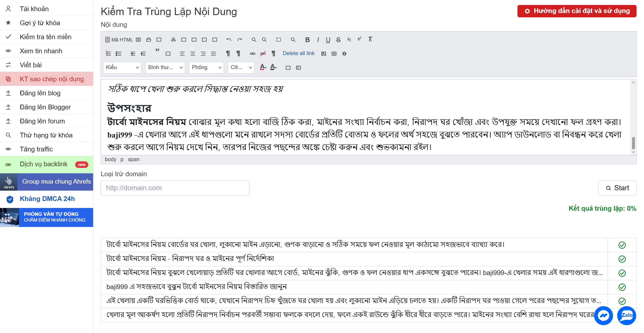Image resolution: width=644 pixels, height=333 pixels.
Task: Toggle strikethrough formatting
Action: (x=338, y=39)
